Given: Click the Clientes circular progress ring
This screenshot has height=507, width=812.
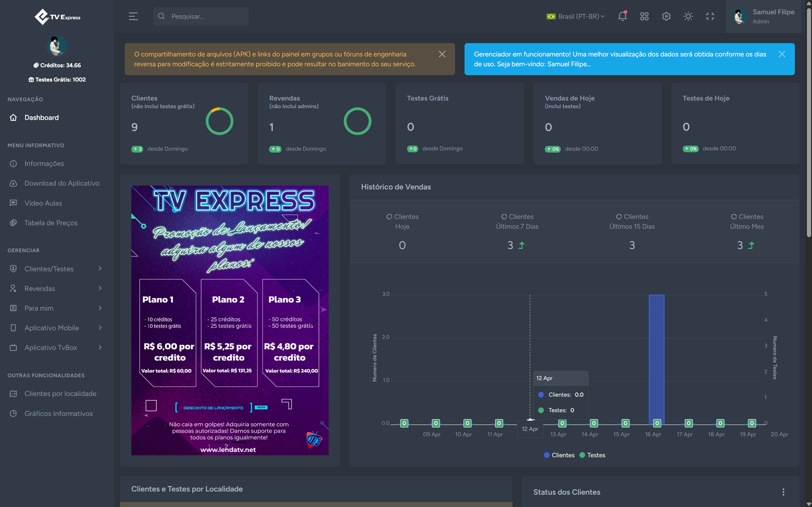Looking at the screenshot, I should pyautogui.click(x=220, y=121).
